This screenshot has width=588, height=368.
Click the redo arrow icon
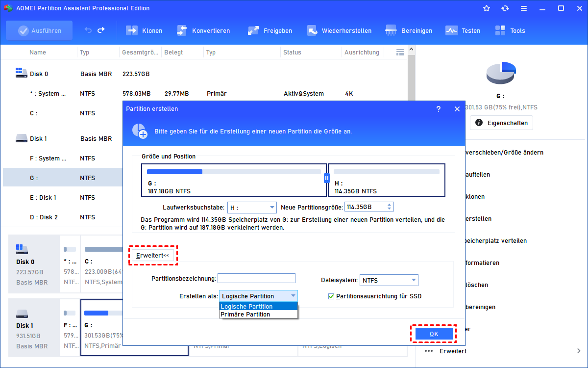(x=101, y=30)
